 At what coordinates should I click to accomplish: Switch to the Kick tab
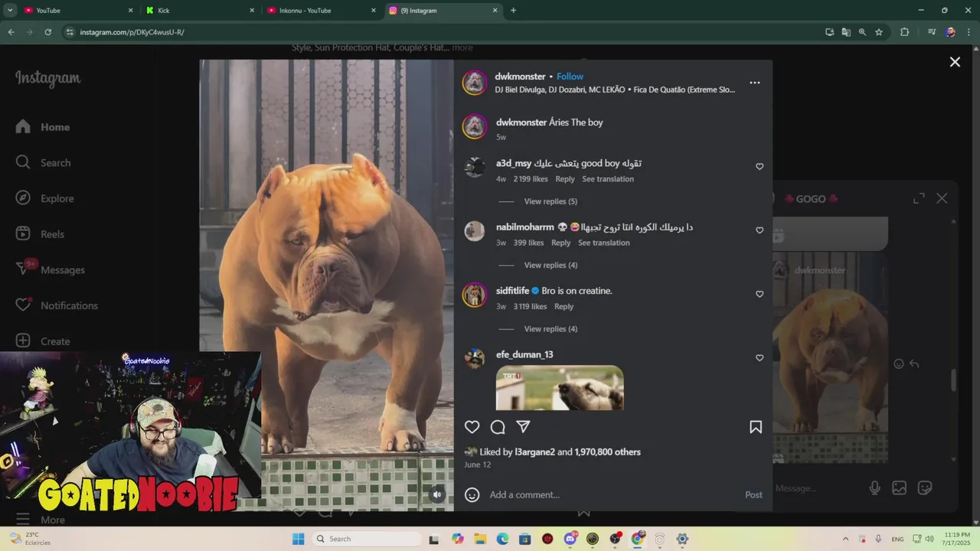click(198, 11)
